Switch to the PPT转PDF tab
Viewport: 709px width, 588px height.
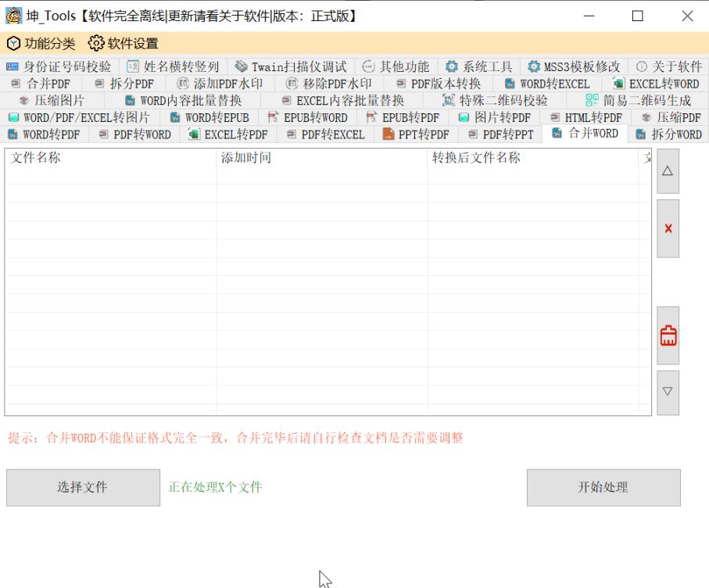(417, 134)
